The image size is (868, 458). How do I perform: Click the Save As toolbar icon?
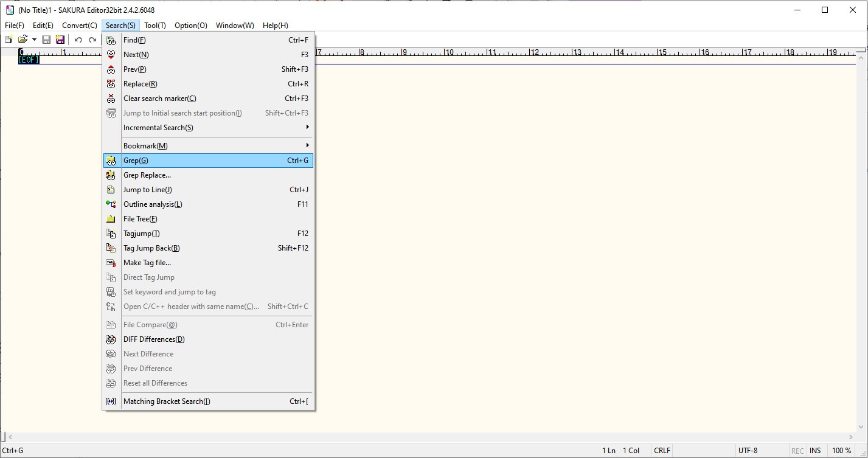(60, 40)
